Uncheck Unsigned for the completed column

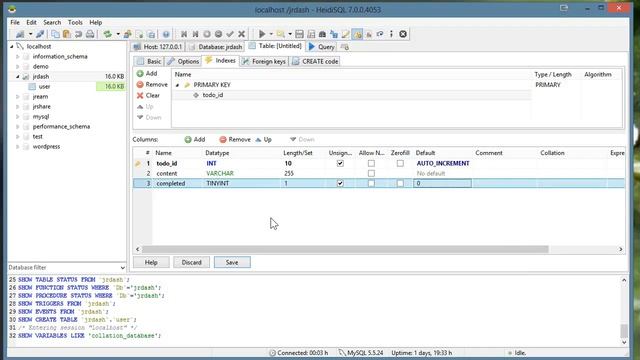(x=340, y=183)
